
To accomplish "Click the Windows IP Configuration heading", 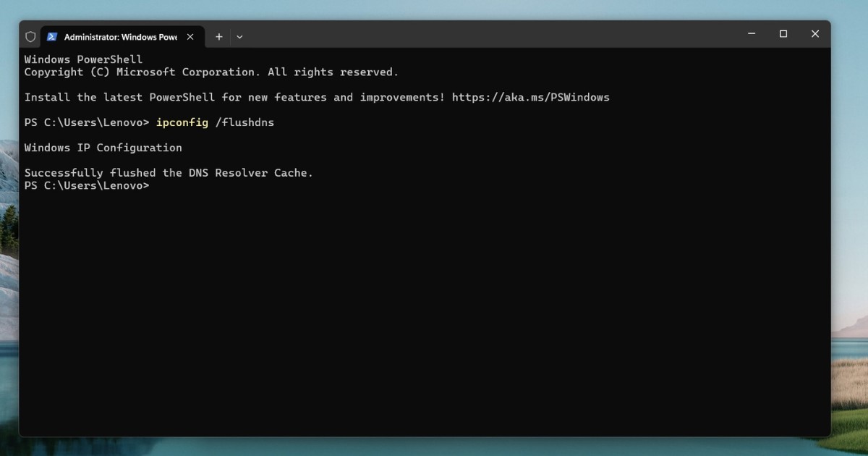I will point(103,148).
